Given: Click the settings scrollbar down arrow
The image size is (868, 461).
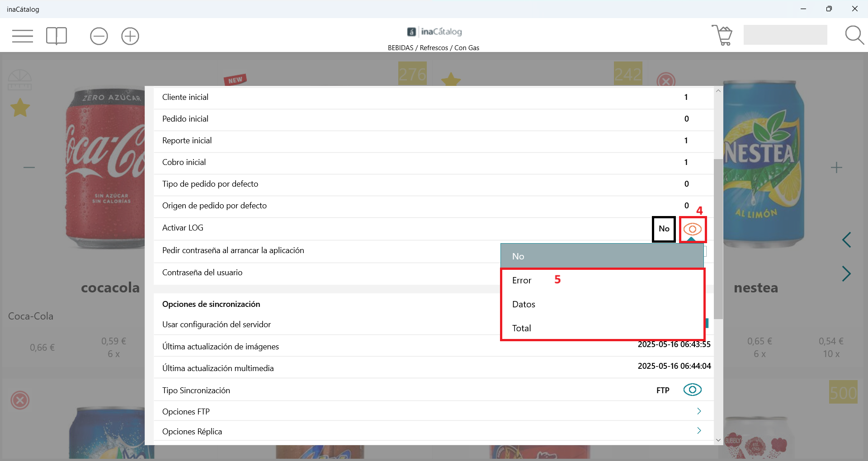Looking at the screenshot, I should 718,440.
